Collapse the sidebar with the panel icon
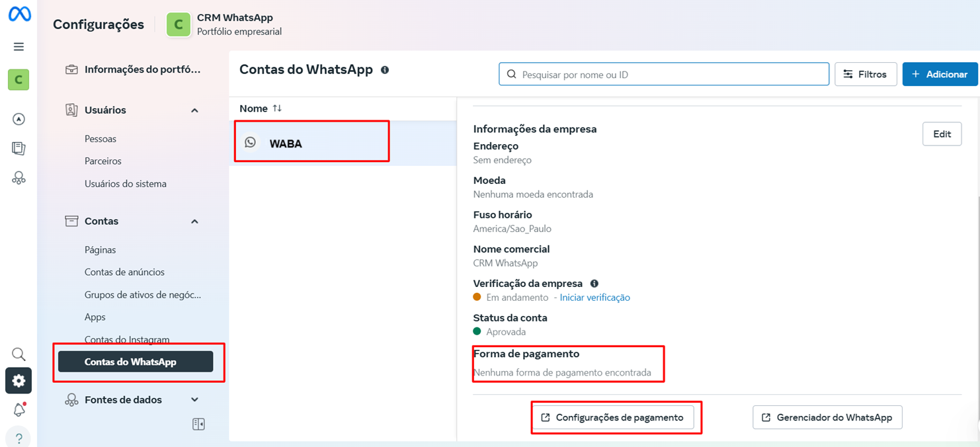 200,424
